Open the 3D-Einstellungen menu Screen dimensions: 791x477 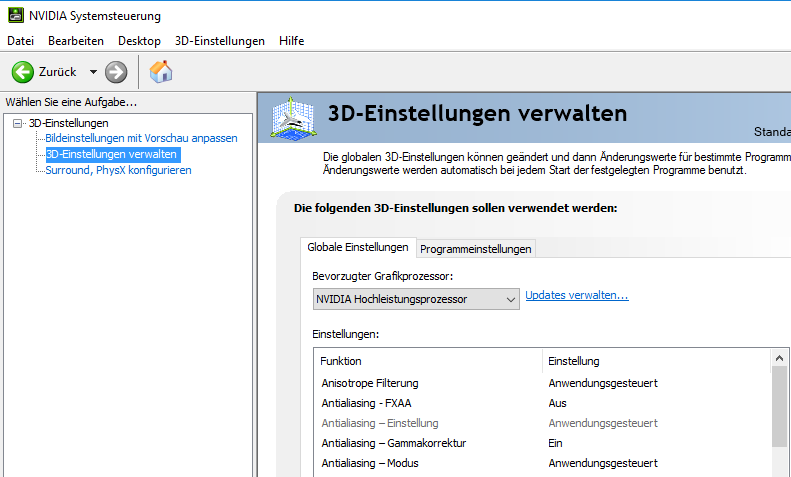click(x=220, y=41)
